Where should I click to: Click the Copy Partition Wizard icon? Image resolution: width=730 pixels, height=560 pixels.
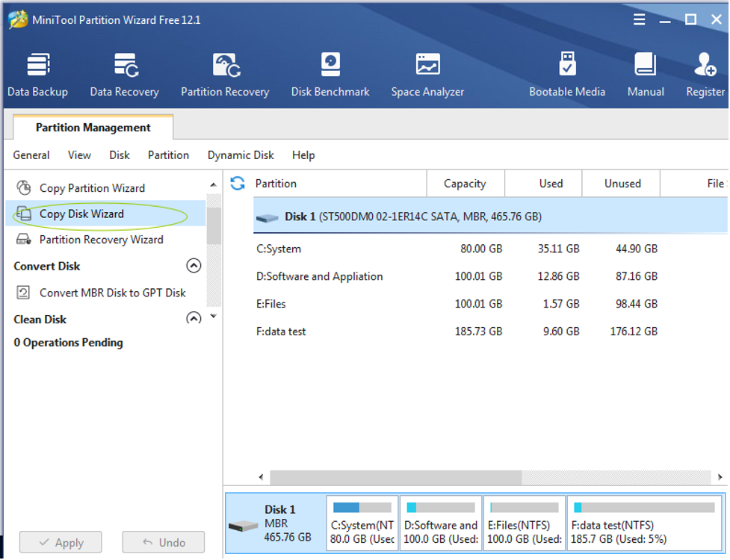[24, 188]
